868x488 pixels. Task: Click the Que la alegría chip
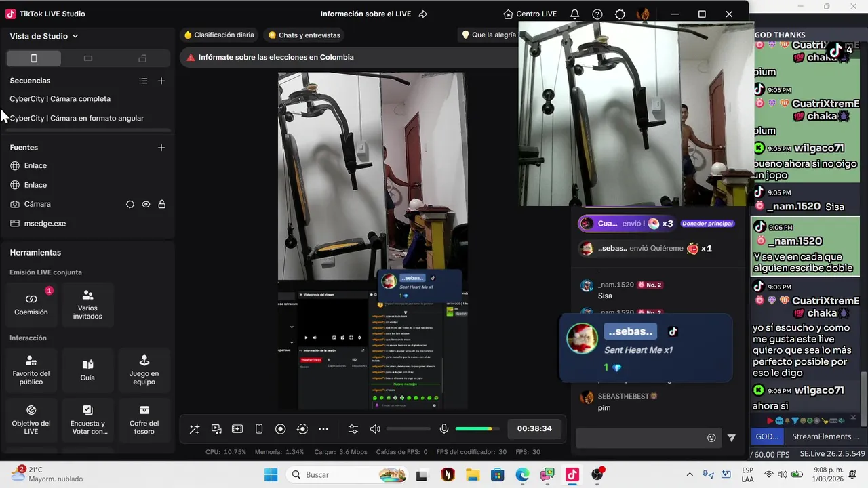click(x=489, y=35)
